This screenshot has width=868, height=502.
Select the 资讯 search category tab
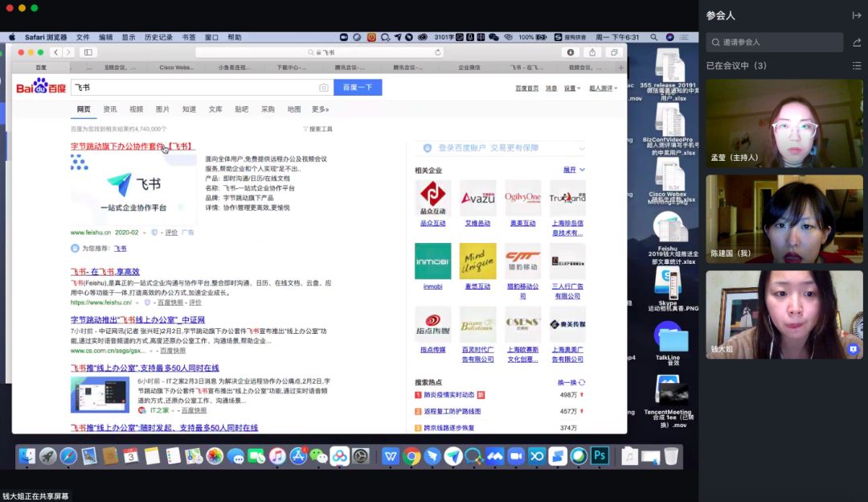pos(110,109)
